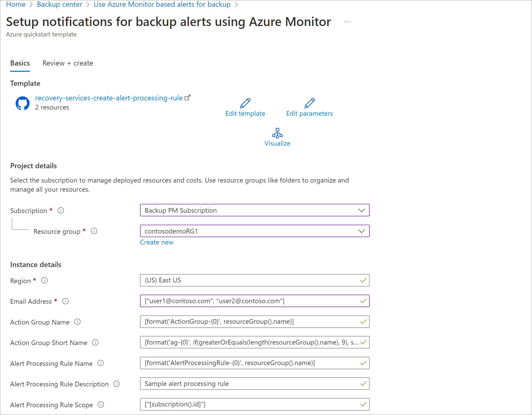Click the Resource group info icon
The height and width of the screenshot is (415, 532).
tap(96, 231)
